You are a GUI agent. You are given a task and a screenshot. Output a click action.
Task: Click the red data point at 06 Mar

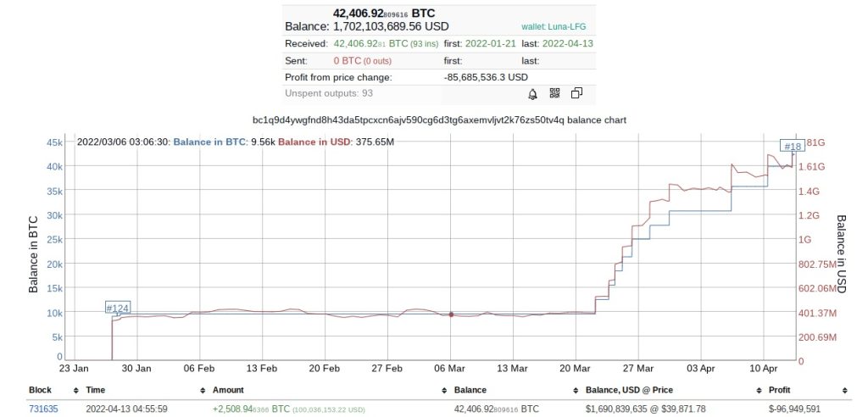coord(451,314)
